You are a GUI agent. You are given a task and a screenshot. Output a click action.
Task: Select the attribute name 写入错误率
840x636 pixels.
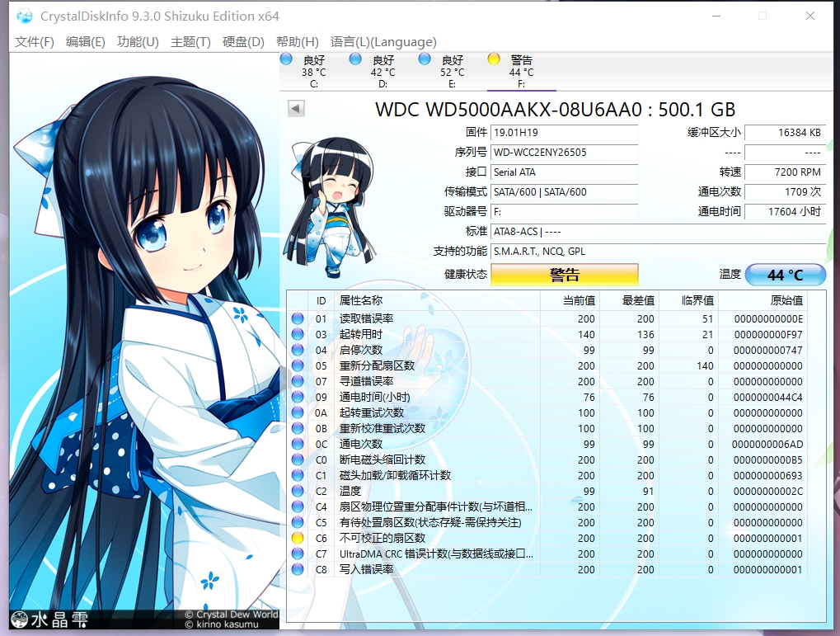pyautogui.click(x=367, y=569)
